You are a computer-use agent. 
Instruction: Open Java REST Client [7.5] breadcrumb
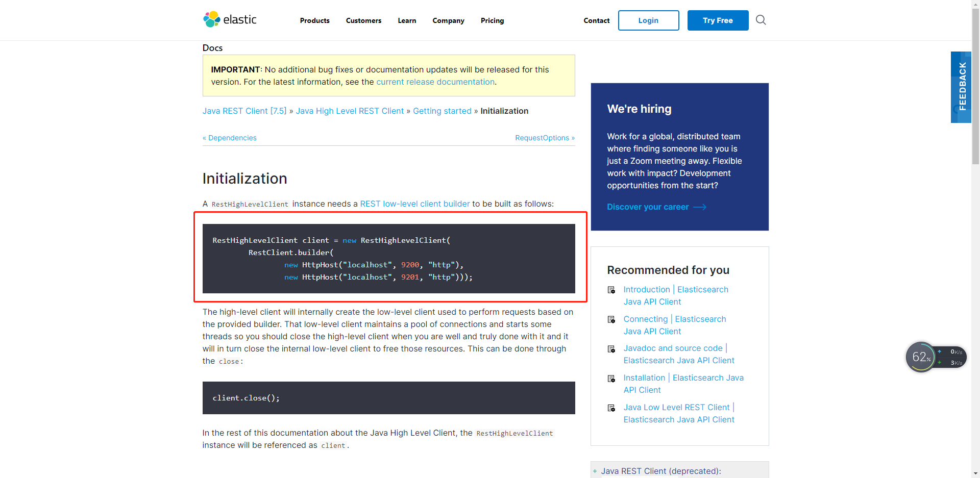pyautogui.click(x=244, y=111)
